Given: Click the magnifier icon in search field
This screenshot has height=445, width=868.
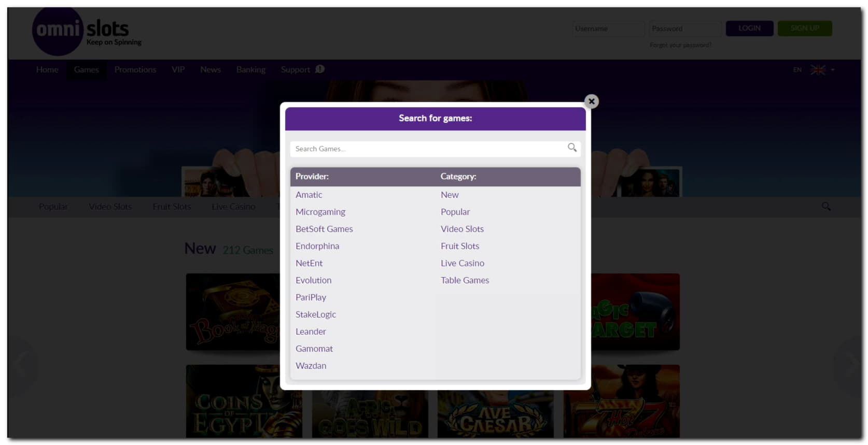Looking at the screenshot, I should pyautogui.click(x=572, y=148).
